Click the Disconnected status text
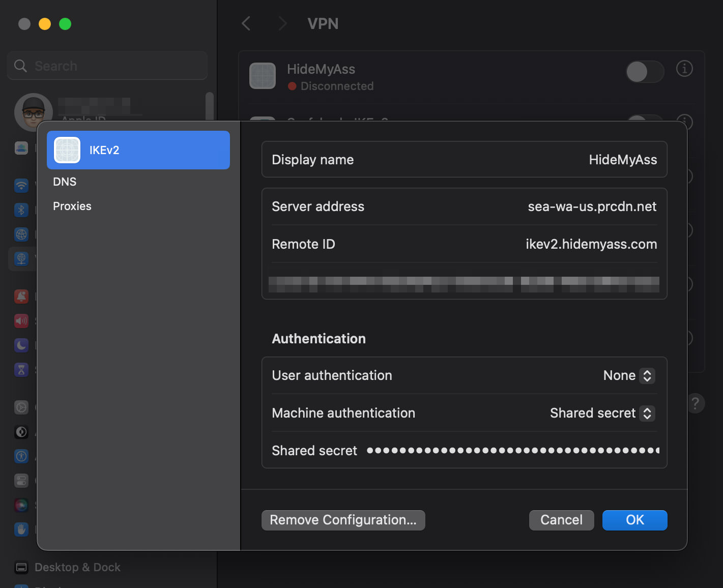The image size is (723, 588). (x=337, y=86)
